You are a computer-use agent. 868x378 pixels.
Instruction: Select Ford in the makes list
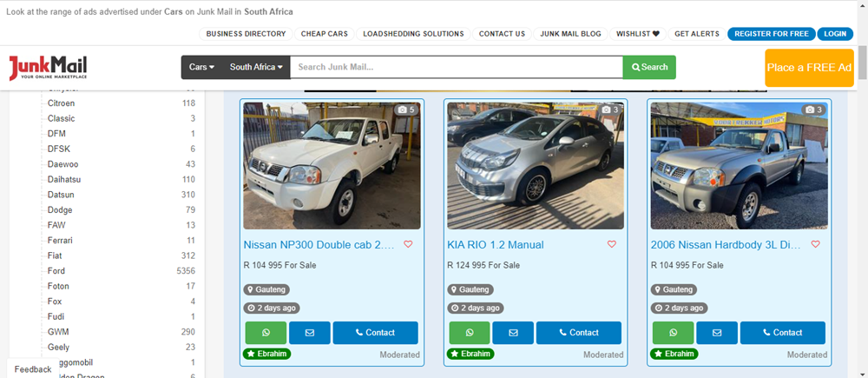click(x=56, y=271)
